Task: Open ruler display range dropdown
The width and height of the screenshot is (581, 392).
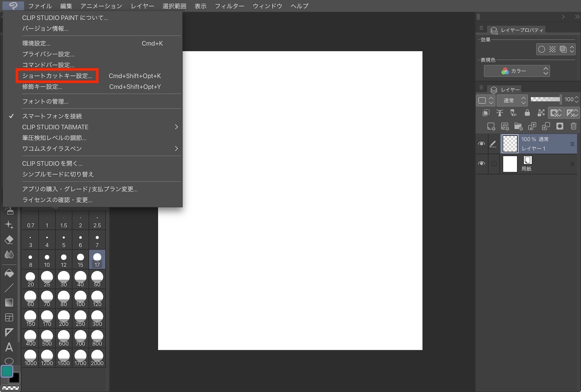Action: [572, 113]
